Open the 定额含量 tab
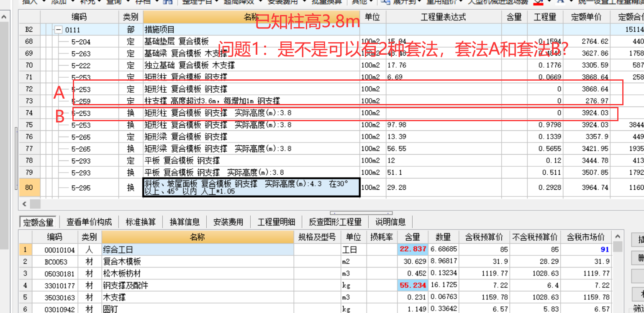 (38, 222)
